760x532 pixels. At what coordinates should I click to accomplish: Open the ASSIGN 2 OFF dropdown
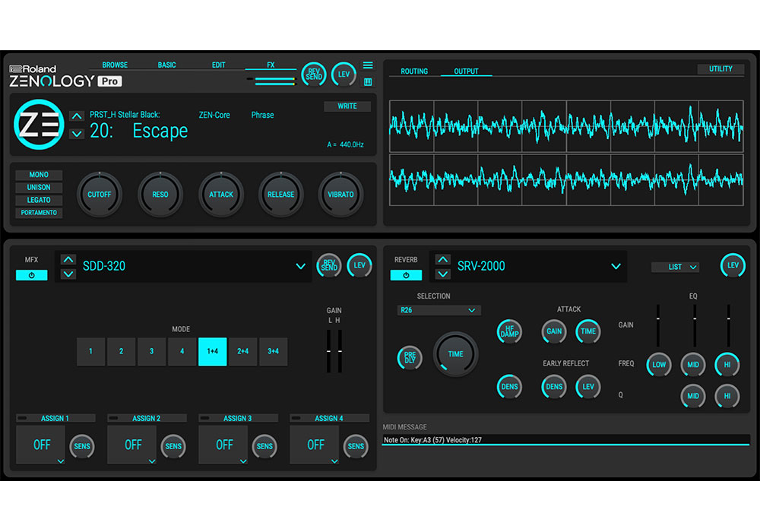131,445
